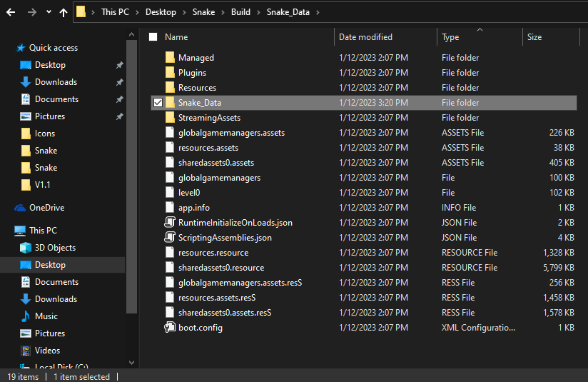Open V1.1 folder in sidebar
This screenshot has width=588, height=382.
coord(42,185)
